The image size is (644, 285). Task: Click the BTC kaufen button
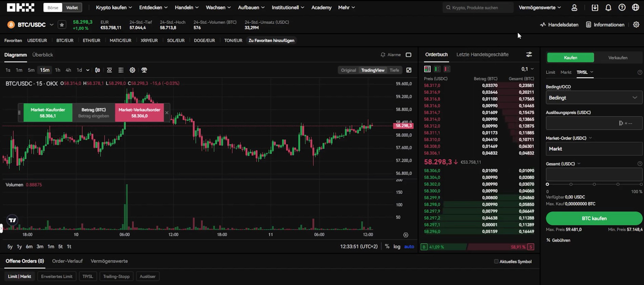(x=594, y=218)
